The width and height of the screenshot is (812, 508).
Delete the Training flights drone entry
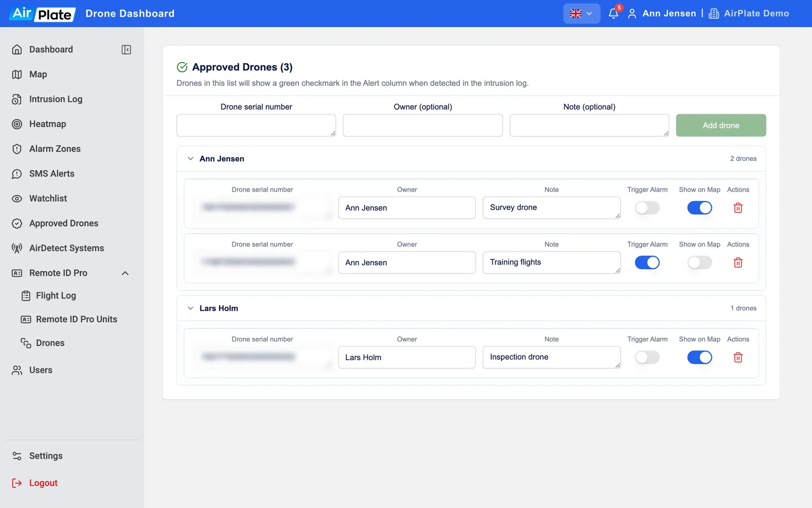tap(738, 263)
